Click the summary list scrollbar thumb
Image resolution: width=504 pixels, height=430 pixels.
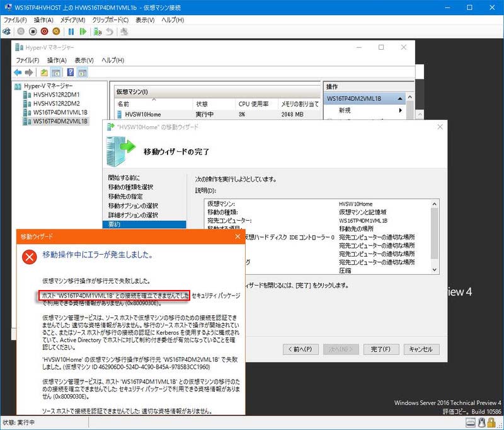pos(435,233)
